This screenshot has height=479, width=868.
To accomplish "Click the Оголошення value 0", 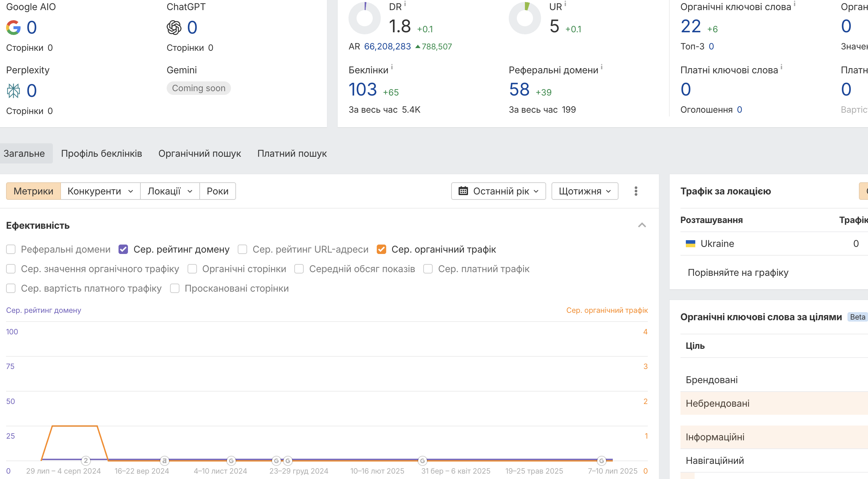I will coord(740,110).
